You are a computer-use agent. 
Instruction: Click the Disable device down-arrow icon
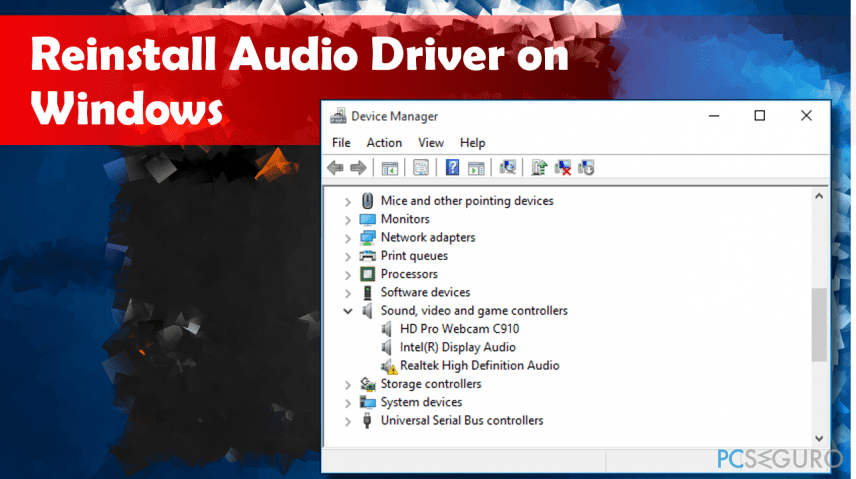click(x=586, y=168)
